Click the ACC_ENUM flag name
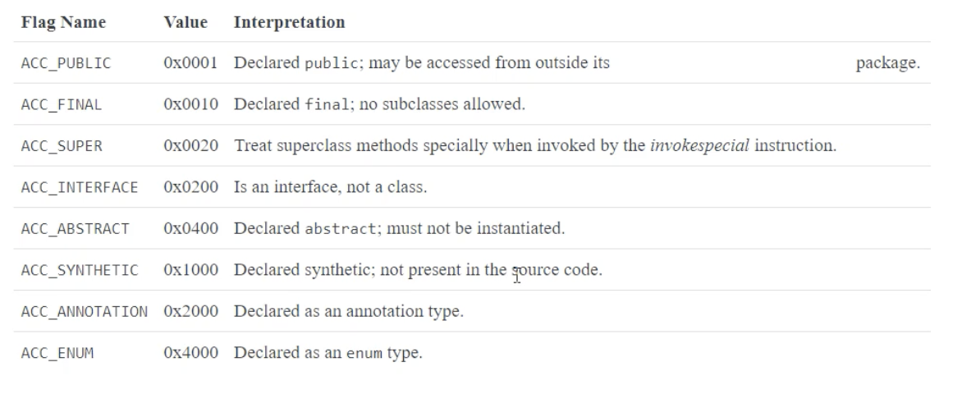 [57, 353]
